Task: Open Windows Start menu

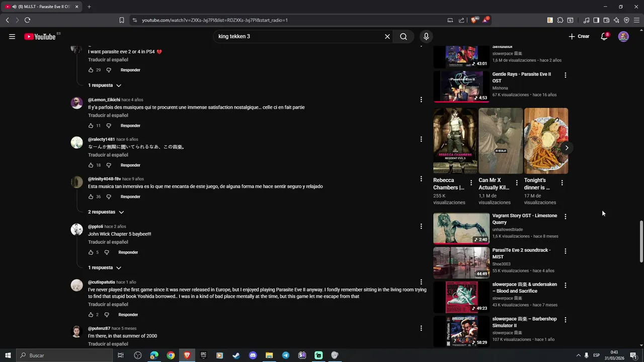Action: (8, 355)
